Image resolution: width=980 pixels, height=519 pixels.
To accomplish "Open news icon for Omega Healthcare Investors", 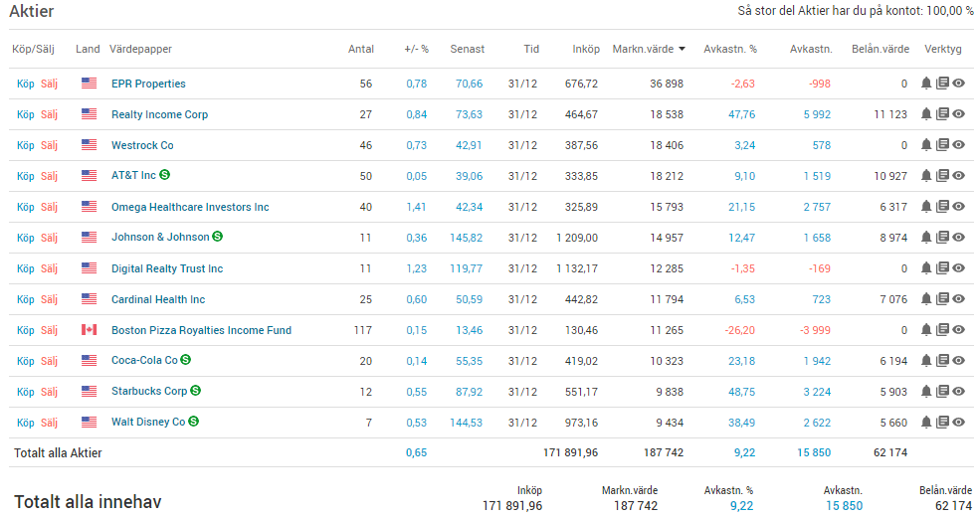I will click(942, 206).
